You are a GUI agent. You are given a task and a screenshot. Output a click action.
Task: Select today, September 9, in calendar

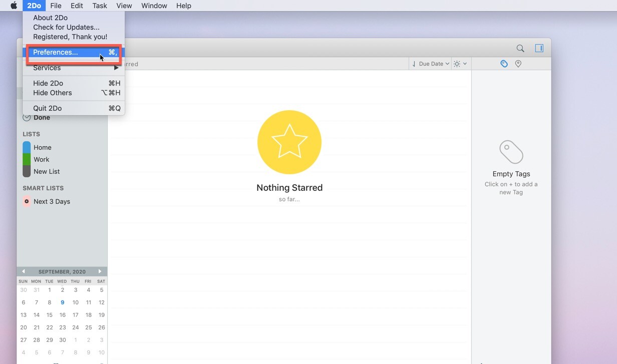(x=63, y=302)
